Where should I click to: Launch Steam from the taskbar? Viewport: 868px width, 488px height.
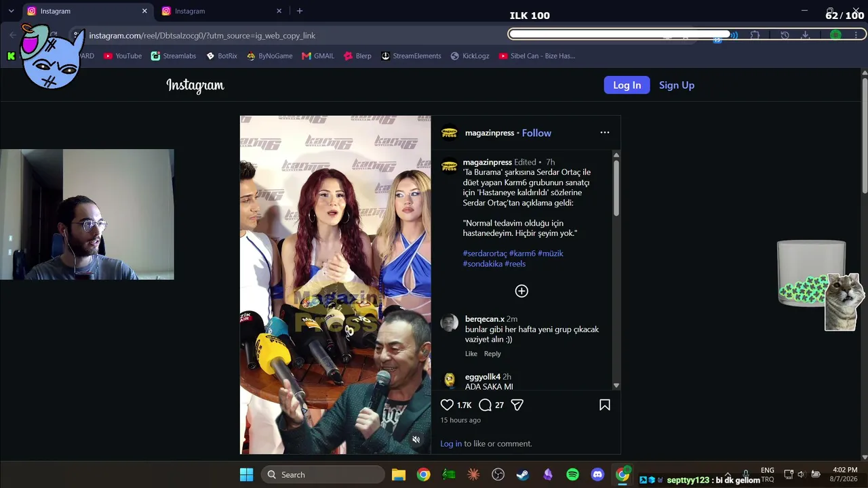[x=523, y=474]
